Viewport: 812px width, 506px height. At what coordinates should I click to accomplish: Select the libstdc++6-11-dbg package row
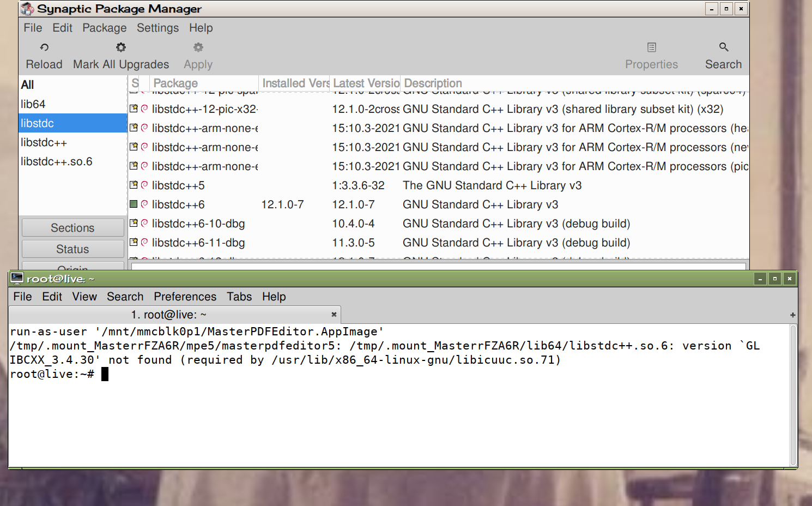coord(439,243)
